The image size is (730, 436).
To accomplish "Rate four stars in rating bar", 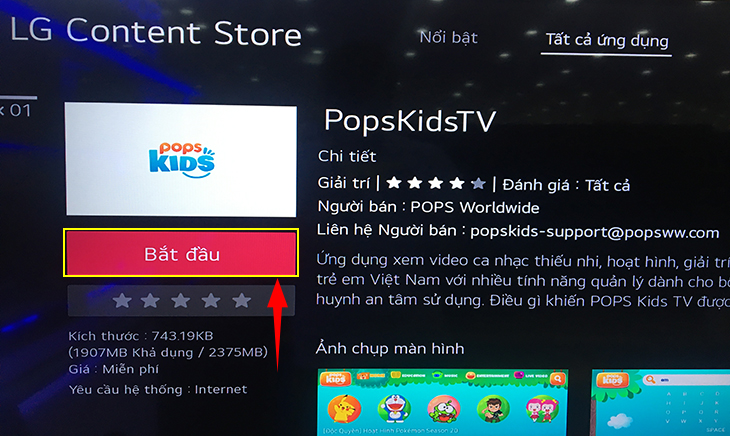I will [211, 301].
